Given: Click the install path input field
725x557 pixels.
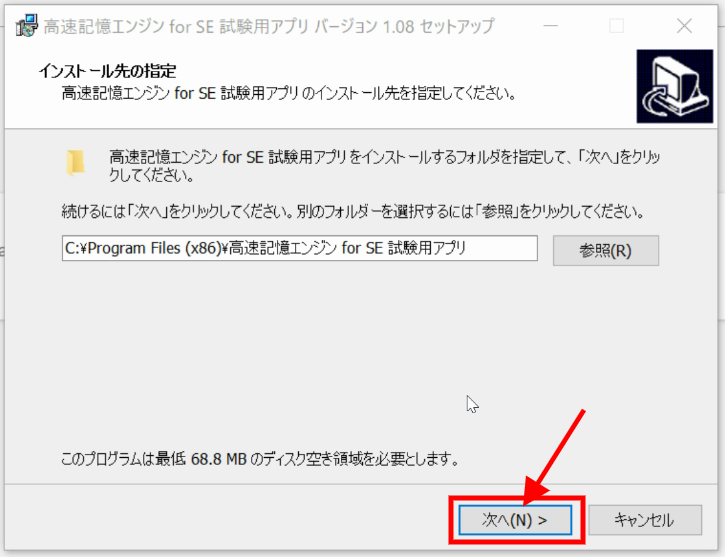Looking at the screenshot, I should tap(300, 249).
